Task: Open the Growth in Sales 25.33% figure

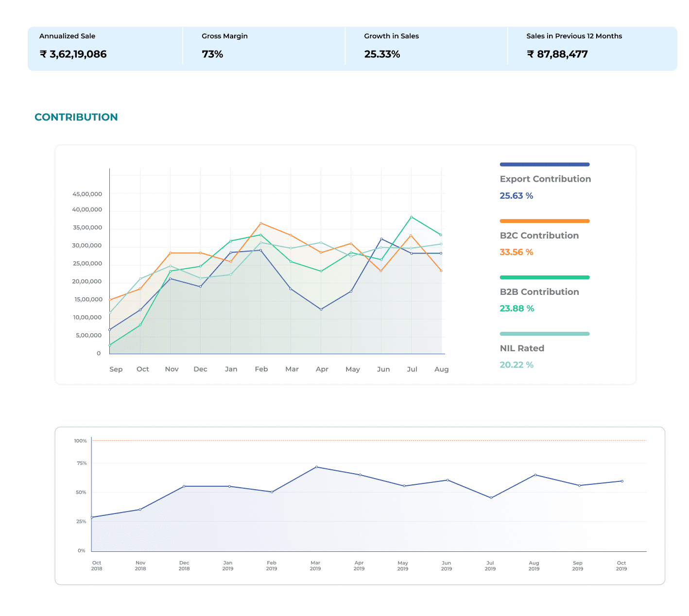Action: point(382,54)
